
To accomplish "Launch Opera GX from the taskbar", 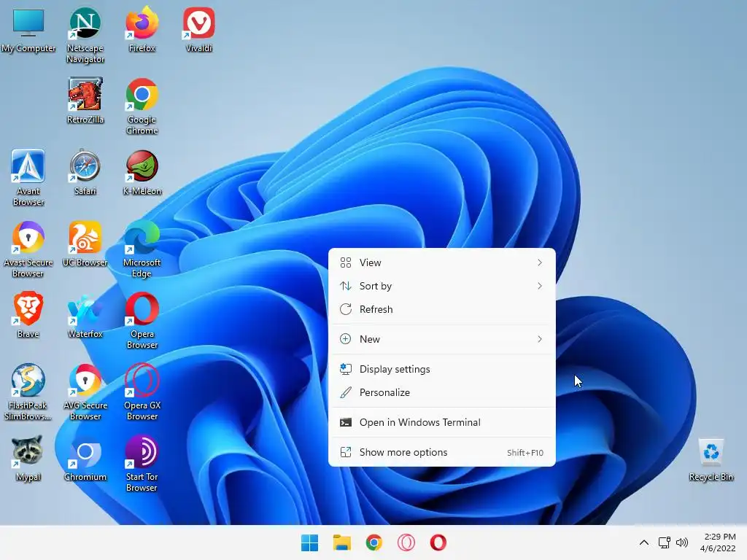I will pos(406,542).
